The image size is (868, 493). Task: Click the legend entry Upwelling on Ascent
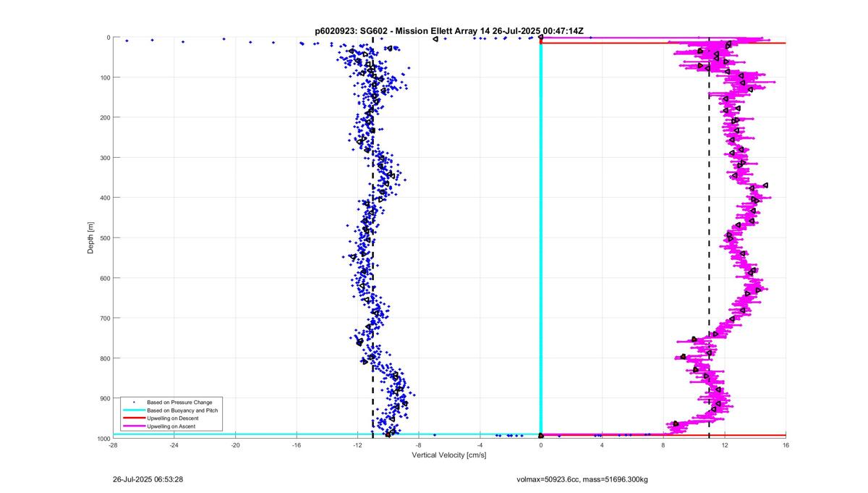tap(173, 426)
